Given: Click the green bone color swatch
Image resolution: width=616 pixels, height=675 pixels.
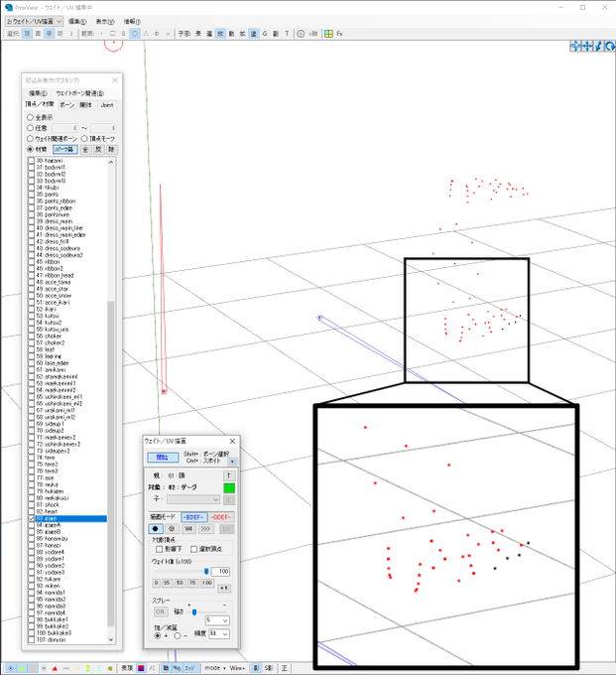Looking at the screenshot, I should (229, 487).
